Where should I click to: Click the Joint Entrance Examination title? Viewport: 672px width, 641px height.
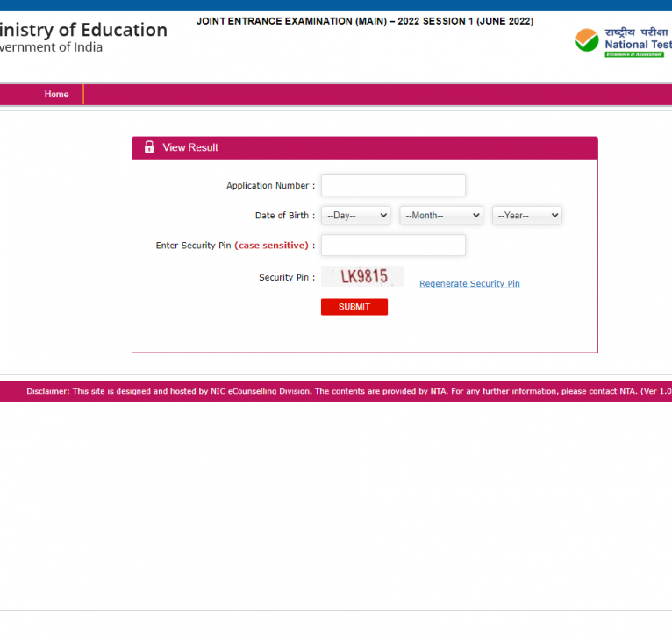(364, 21)
